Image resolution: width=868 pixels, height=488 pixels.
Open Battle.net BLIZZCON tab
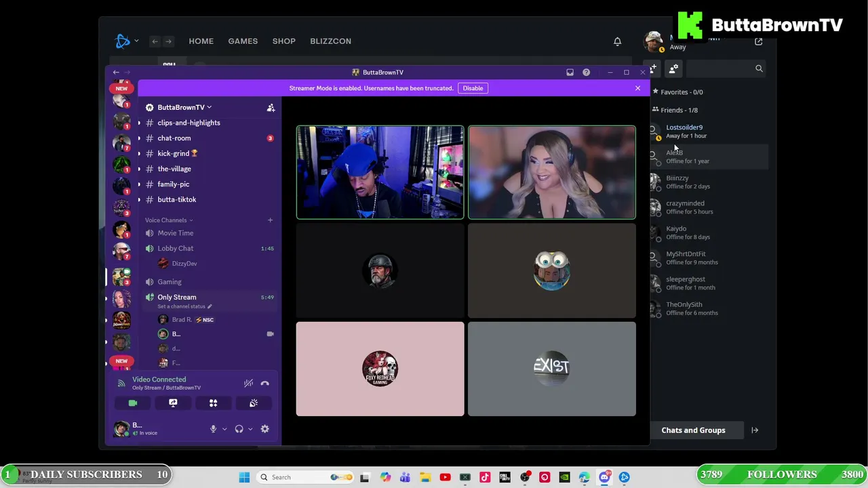click(331, 41)
